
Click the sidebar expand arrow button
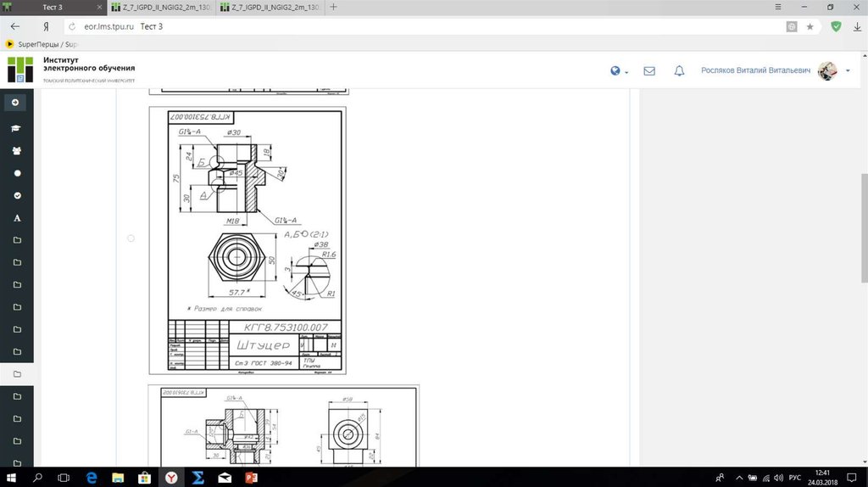click(x=15, y=102)
